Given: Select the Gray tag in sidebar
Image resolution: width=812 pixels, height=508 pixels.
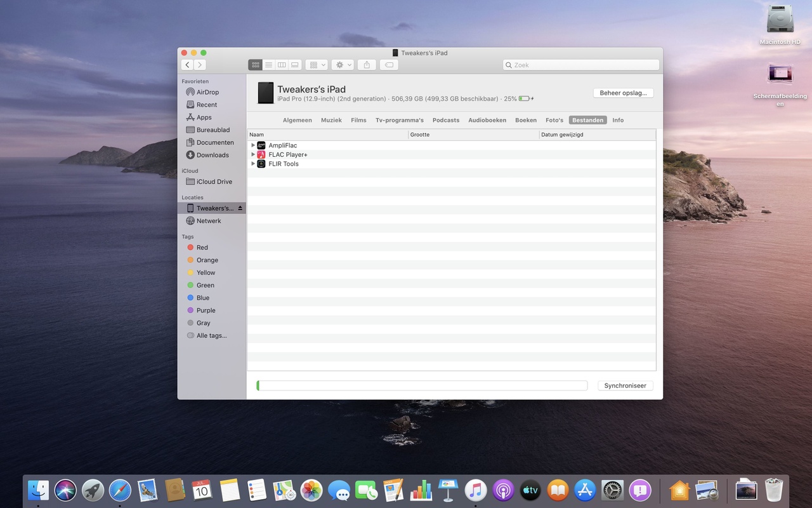Looking at the screenshot, I should pyautogui.click(x=203, y=323).
